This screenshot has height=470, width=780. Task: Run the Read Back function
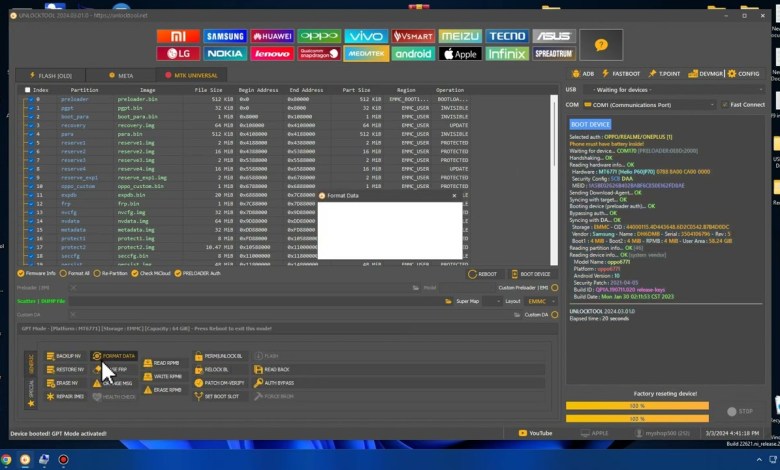272,370
